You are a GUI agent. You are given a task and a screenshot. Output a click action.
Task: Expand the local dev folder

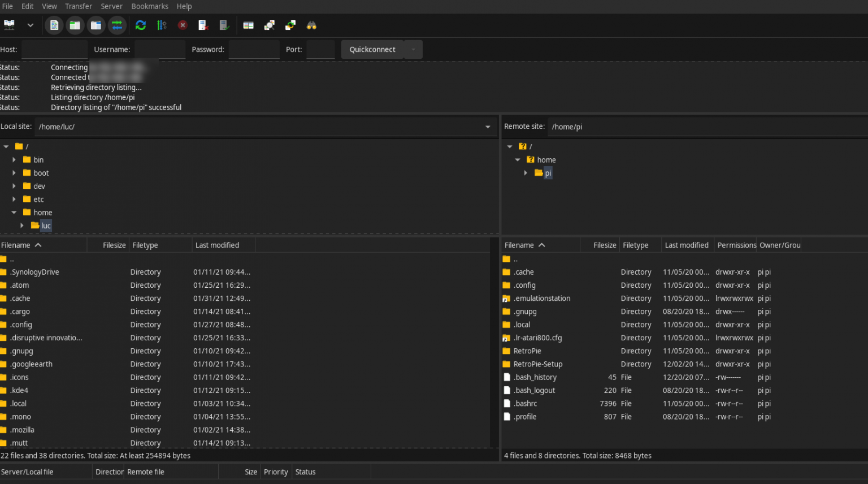[x=14, y=186]
